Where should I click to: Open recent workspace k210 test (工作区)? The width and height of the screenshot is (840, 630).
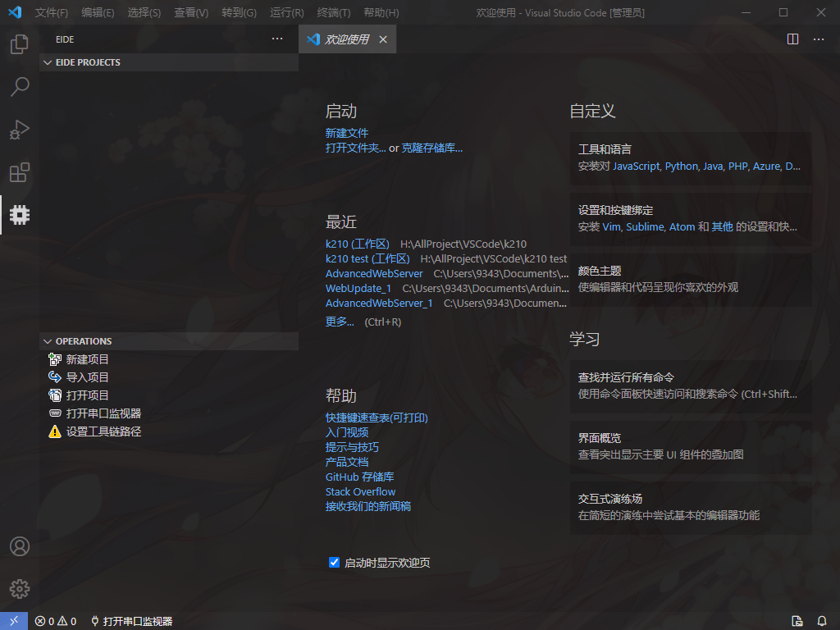367,258
